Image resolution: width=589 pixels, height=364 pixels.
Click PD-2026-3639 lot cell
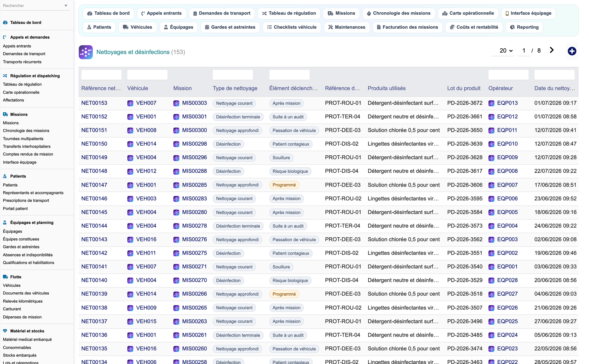[465, 144]
